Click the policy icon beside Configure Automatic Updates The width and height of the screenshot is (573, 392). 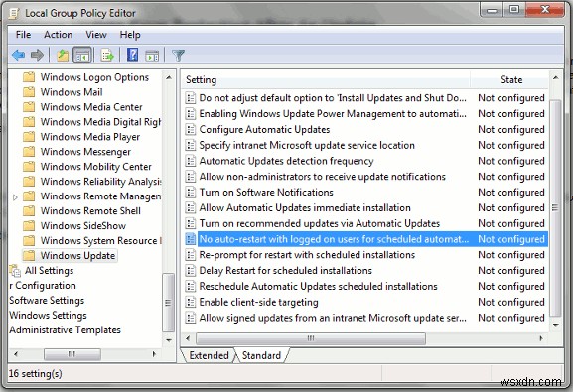point(190,129)
